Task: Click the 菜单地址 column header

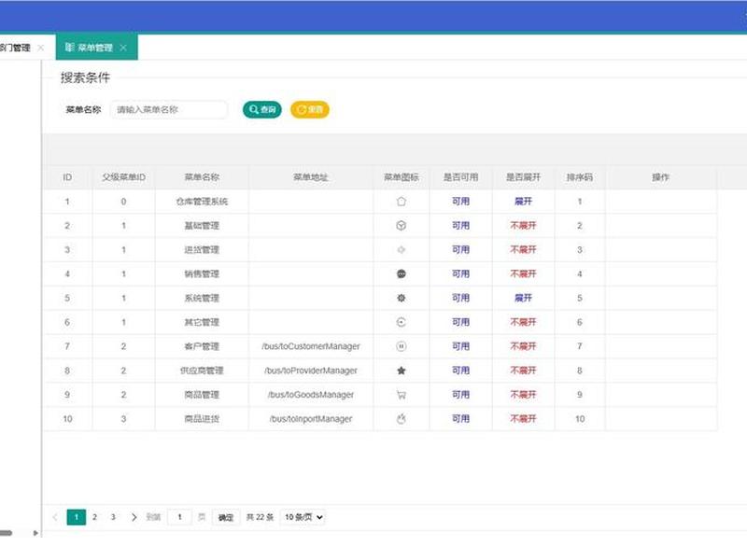Action: click(311, 177)
